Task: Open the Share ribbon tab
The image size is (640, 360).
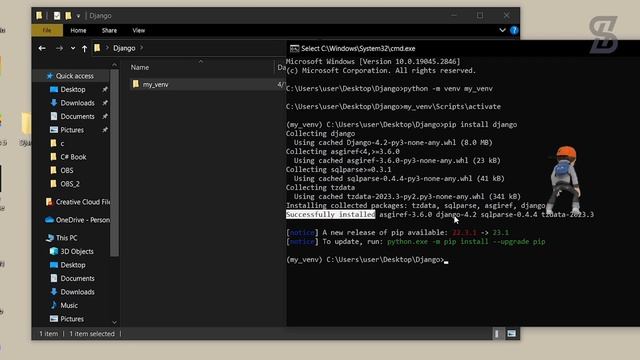Action: pyautogui.click(x=109, y=30)
